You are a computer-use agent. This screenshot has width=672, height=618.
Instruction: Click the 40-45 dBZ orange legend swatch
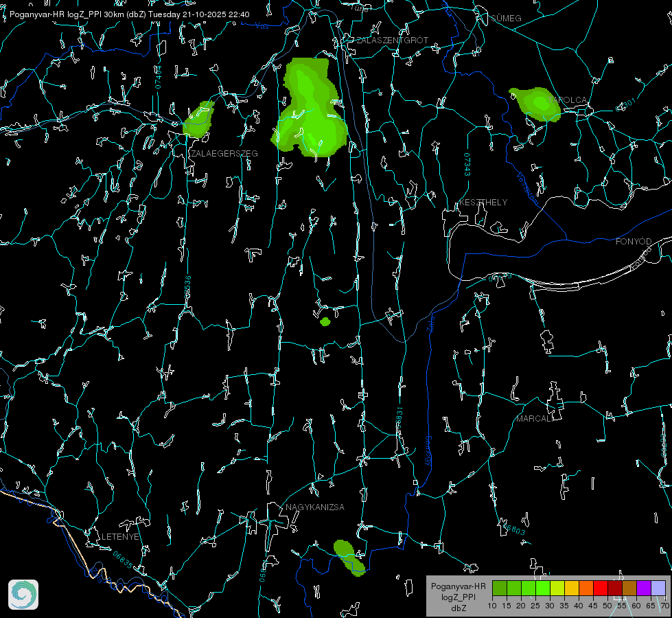(586, 588)
